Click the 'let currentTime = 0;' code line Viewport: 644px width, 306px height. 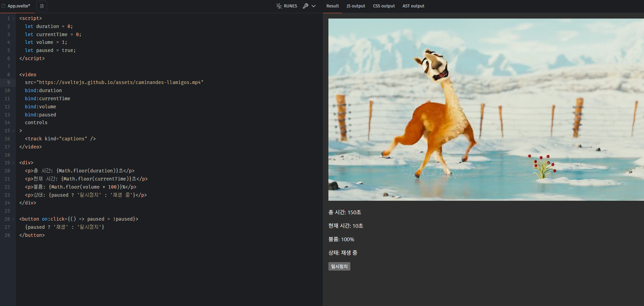pyautogui.click(x=53, y=34)
